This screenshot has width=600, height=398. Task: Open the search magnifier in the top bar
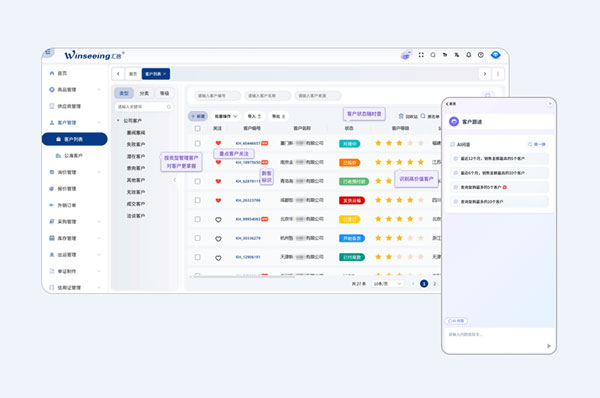pyautogui.click(x=433, y=55)
